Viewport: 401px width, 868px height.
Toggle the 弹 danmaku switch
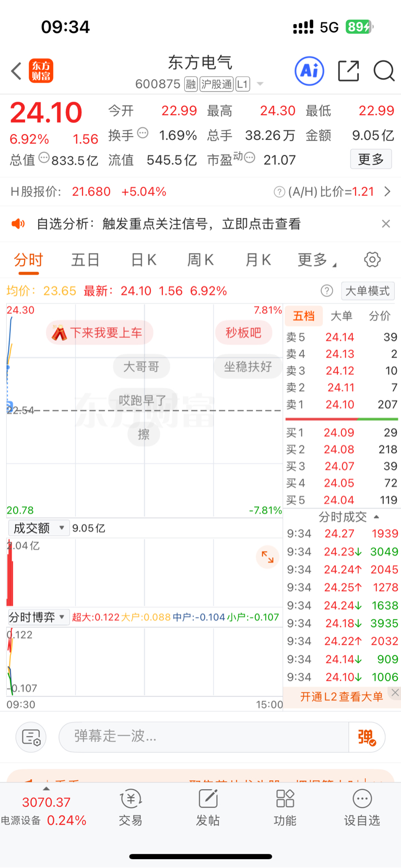(367, 737)
